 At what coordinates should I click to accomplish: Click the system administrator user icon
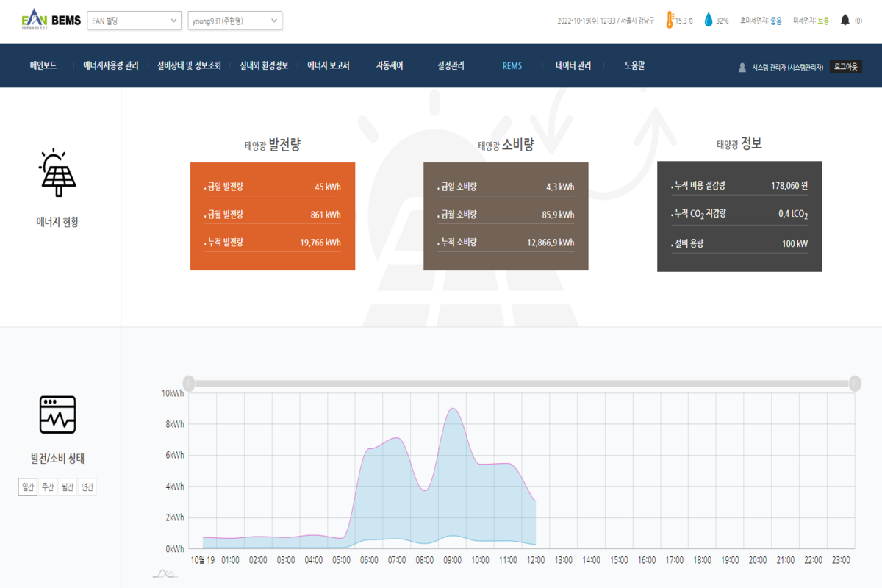742,67
